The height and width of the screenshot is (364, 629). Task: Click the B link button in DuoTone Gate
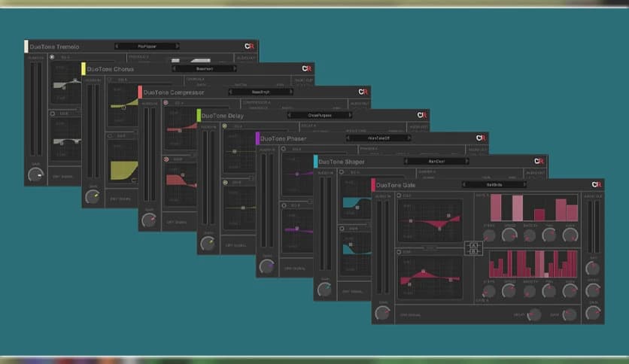pos(473,251)
